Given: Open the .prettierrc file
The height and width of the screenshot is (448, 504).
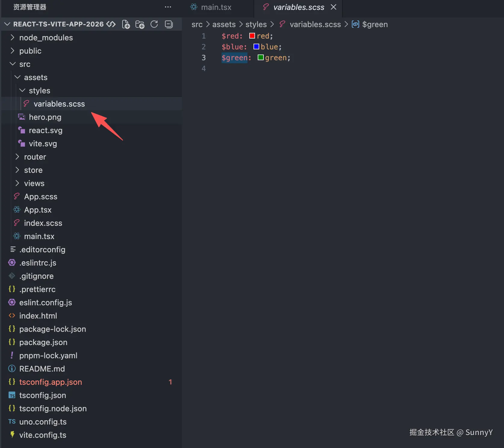Looking at the screenshot, I should pyautogui.click(x=92, y=289).
